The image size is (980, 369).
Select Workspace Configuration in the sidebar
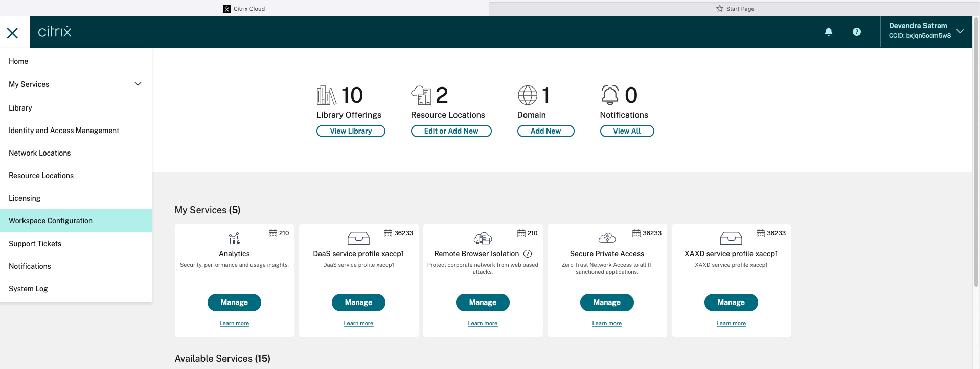point(51,221)
